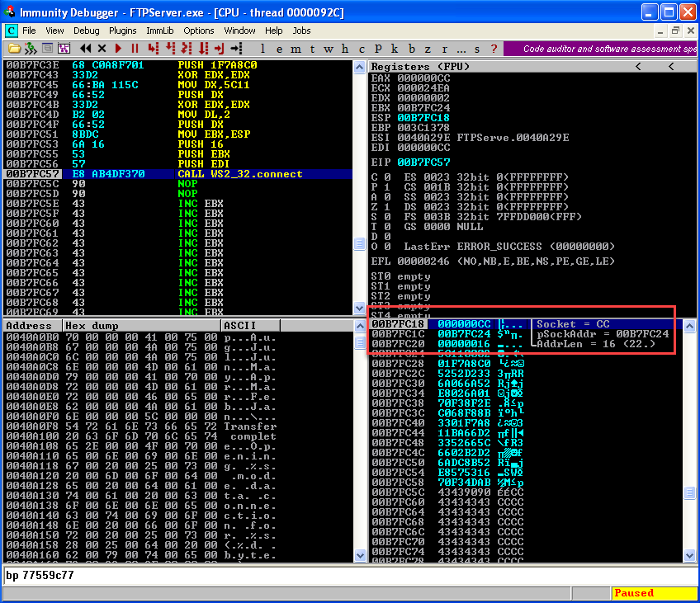Click the red question mark help icon
The image size is (700, 603).
tap(494, 49)
